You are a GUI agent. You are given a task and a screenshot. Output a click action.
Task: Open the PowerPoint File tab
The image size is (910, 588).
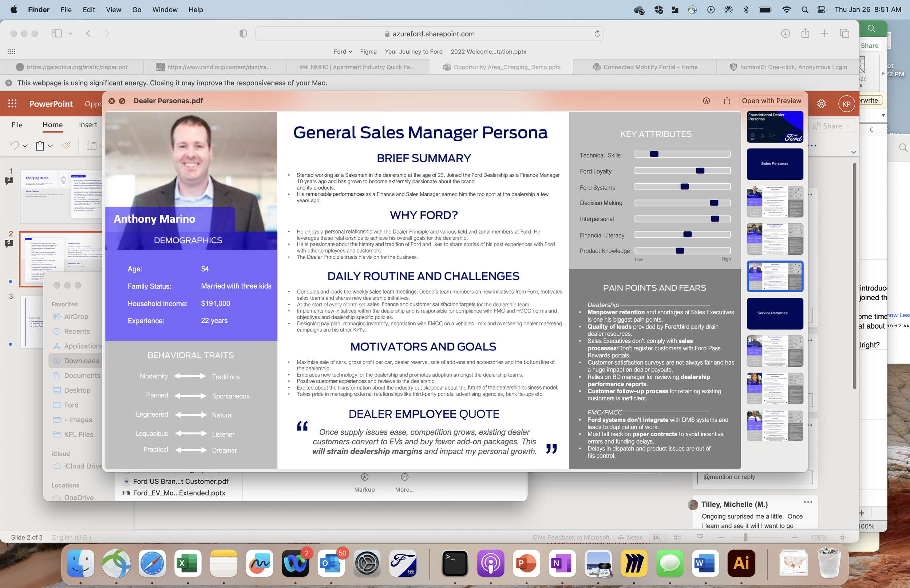coord(17,125)
